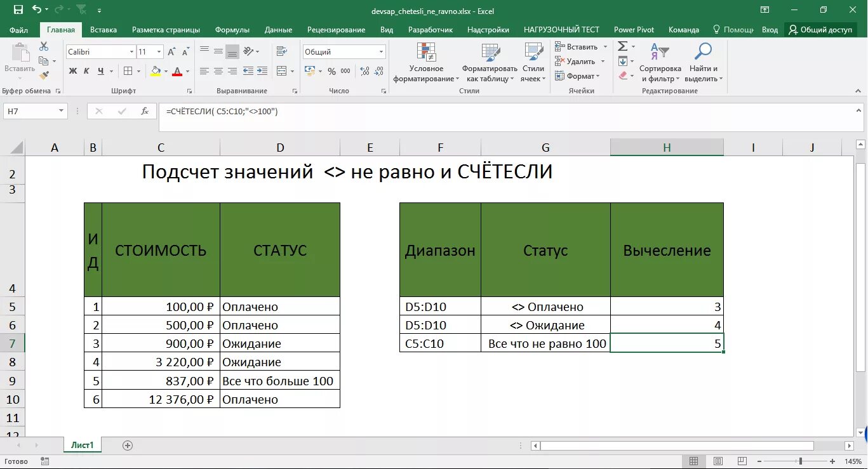Apply percent style to the cell
This screenshot has width=868, height=469.
[332, 71]
